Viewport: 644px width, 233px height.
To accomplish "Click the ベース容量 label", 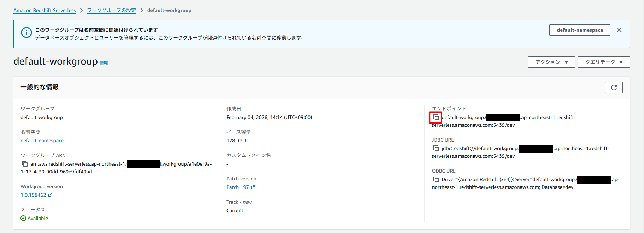I will pyautogui.click(x=238, y=132).
